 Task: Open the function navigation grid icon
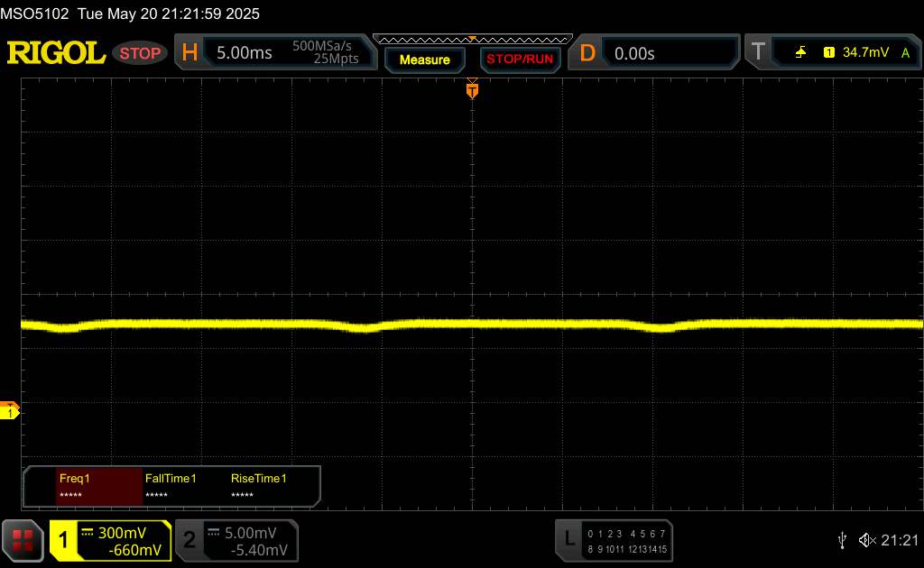tap(23, 539)
